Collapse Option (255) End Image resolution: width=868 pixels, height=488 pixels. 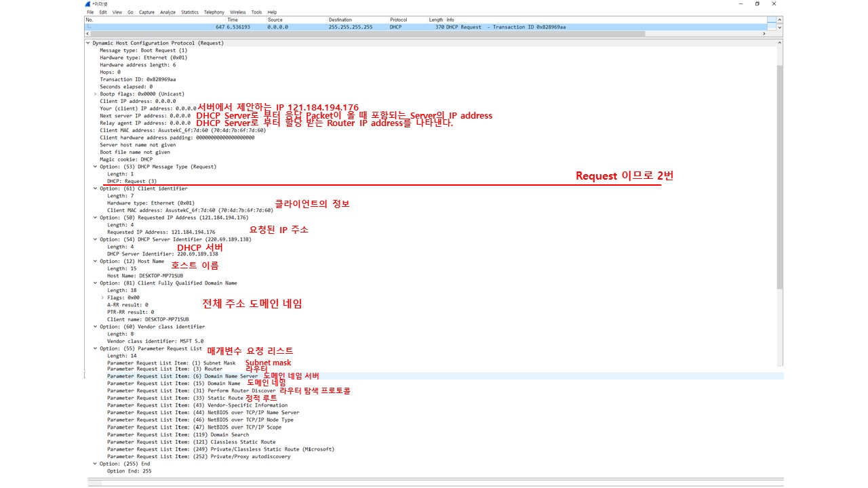click(x=96, y=464)
